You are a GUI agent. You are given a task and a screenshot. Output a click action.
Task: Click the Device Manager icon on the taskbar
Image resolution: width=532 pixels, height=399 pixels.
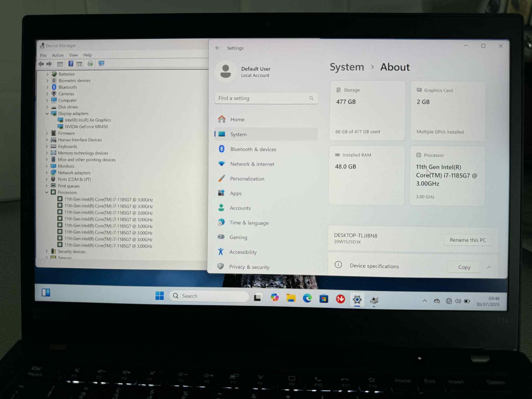[x=374, y=300]
